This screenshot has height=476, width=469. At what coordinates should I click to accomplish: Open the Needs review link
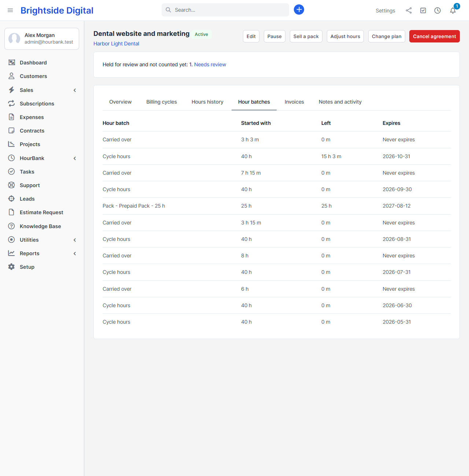coord(210,64)
